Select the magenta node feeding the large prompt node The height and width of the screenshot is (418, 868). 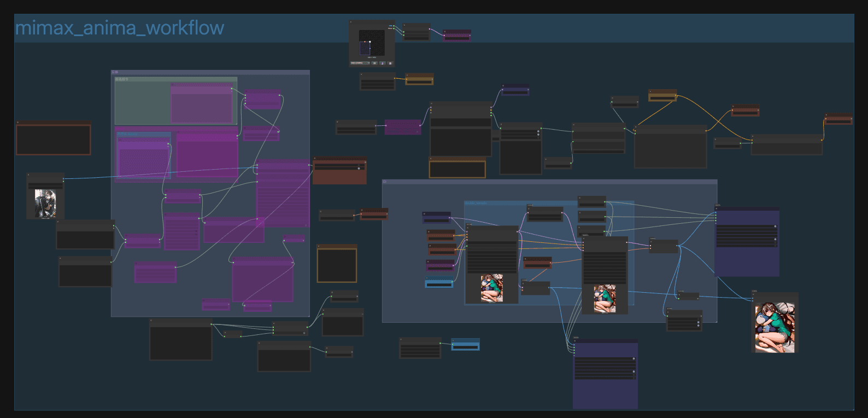coord(403,127)
